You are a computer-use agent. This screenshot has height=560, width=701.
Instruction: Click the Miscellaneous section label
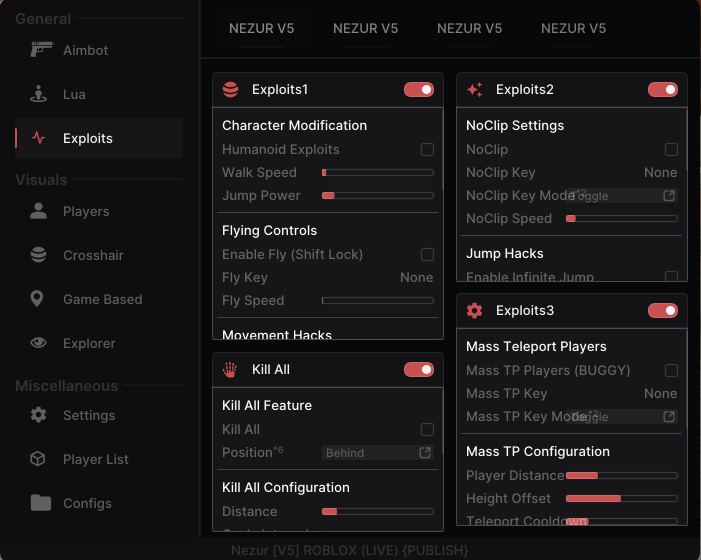[x=67, y=385]
